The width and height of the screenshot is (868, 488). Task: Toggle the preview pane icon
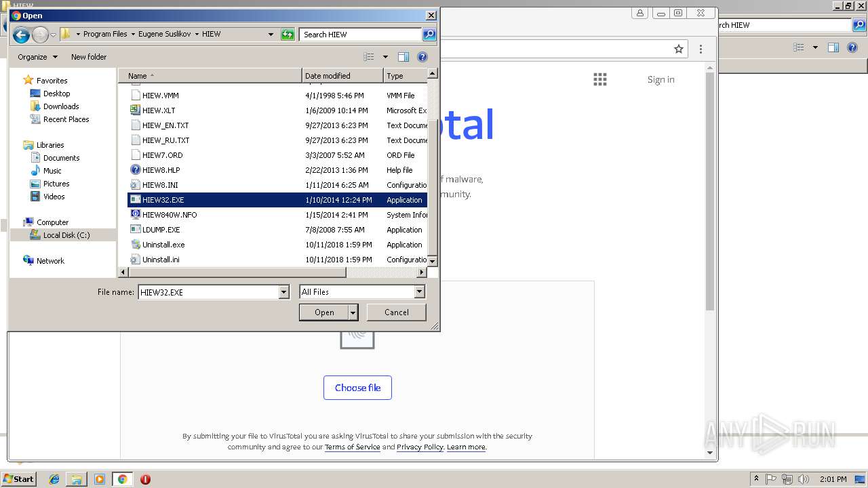point(403,57)
